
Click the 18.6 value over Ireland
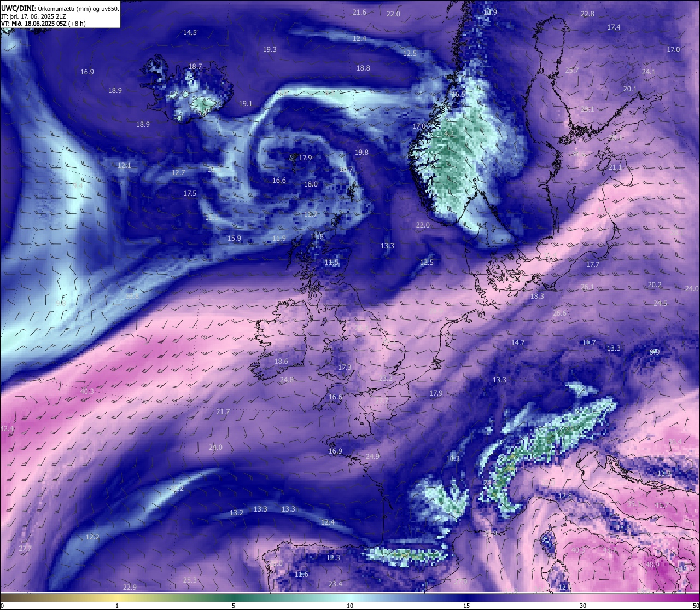click(281, 361)
